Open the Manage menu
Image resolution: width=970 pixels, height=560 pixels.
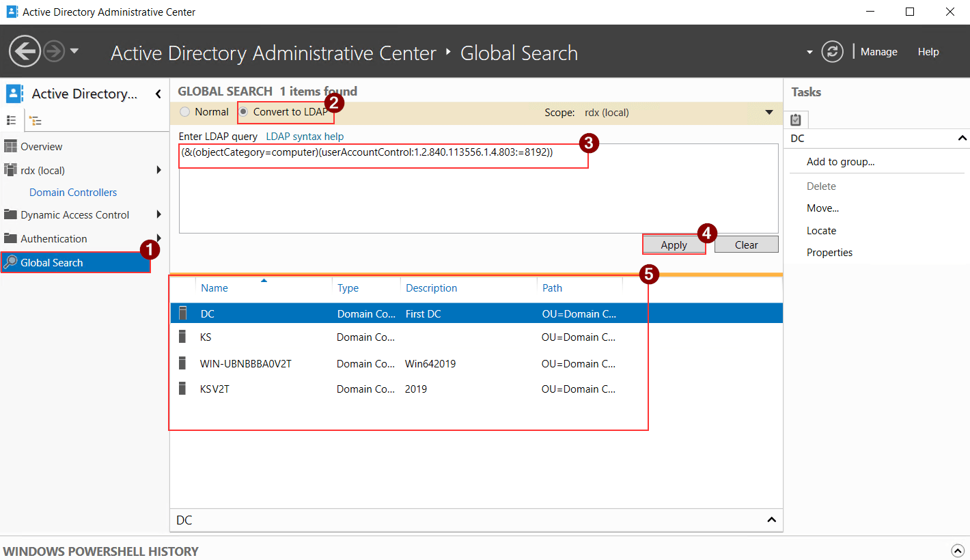(879, 51)
